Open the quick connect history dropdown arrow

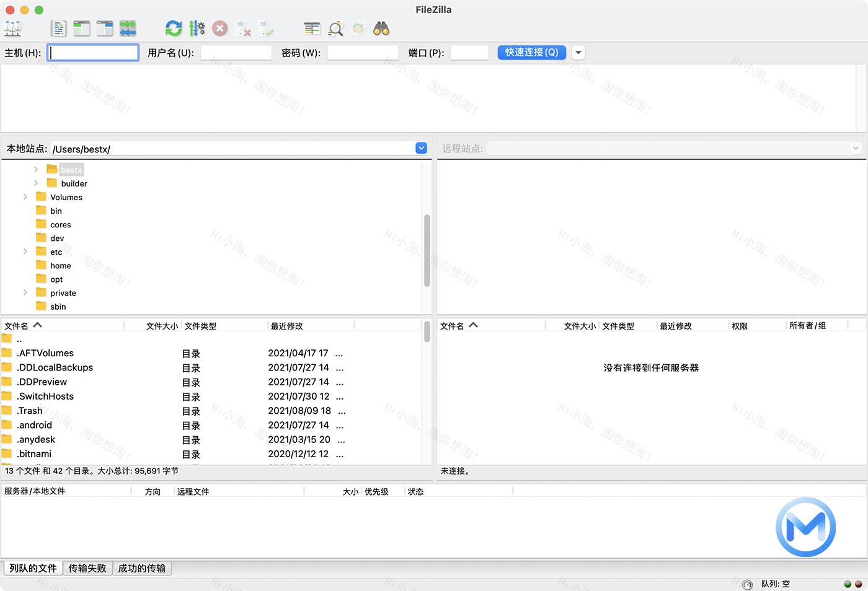point(578,53)
